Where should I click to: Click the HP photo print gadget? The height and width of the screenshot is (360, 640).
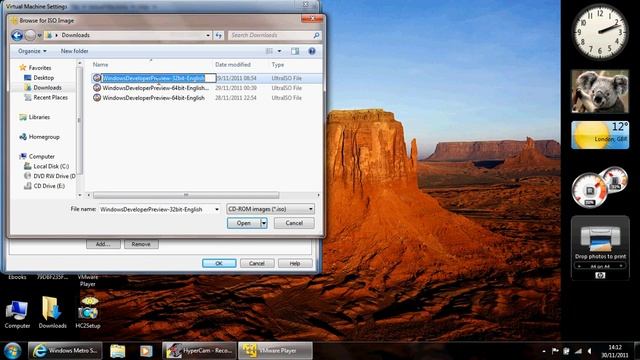click(600, 248)
